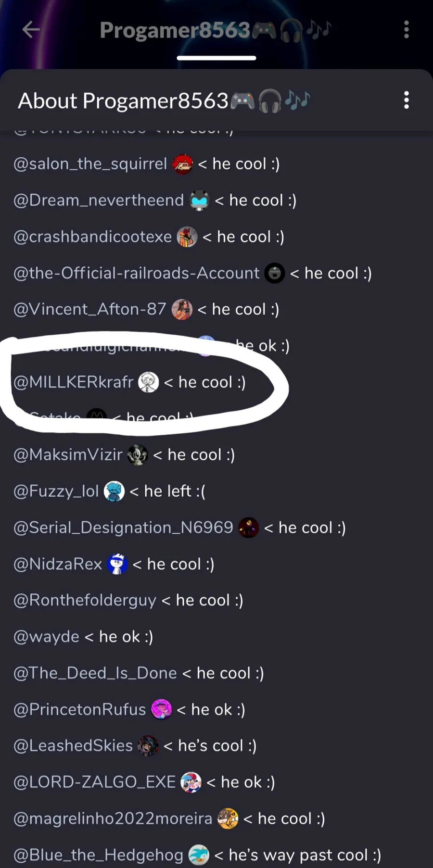Tap the About Progamer8563 panel title
Viewport: 433px width, 868px height.
tap(123, 101)
